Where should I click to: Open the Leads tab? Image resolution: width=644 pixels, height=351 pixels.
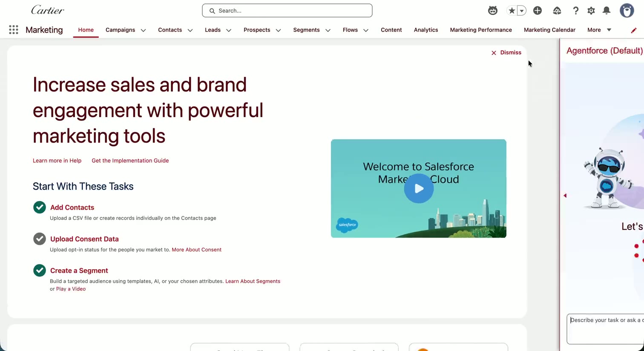pyautogui.click(x=213, y=30)
